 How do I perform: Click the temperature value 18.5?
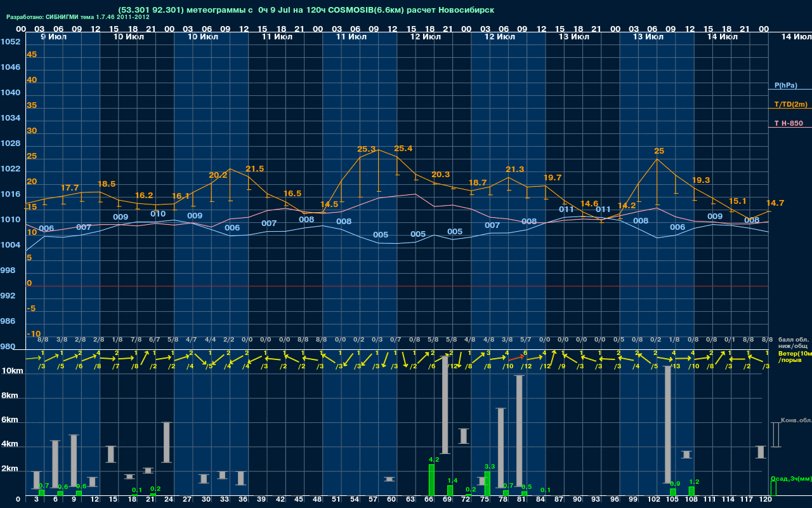point(107,184)
